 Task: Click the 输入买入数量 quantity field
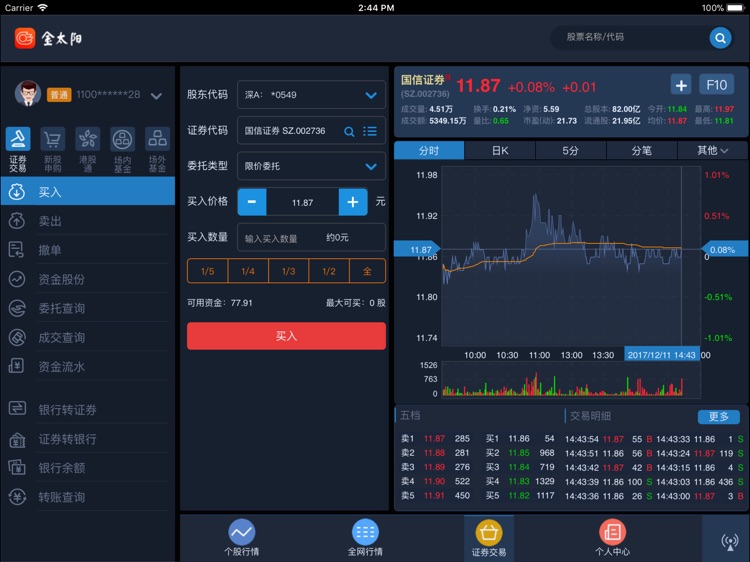point(311,237)
